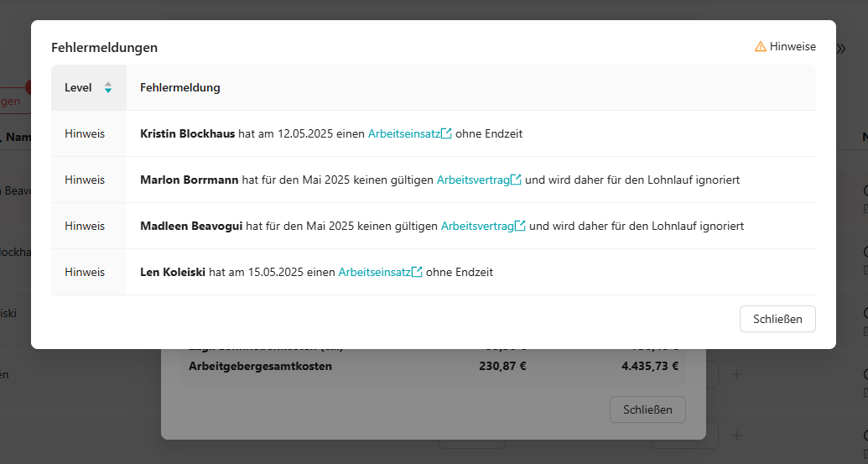Click the Fehlermeldung column header
The height and width of the screenshot is (464, 868).
tap(180, 87)
